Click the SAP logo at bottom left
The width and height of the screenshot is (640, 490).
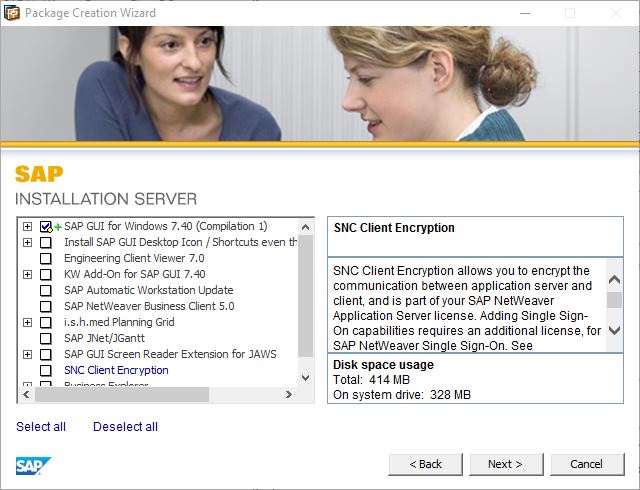click(x=33, y=466)
